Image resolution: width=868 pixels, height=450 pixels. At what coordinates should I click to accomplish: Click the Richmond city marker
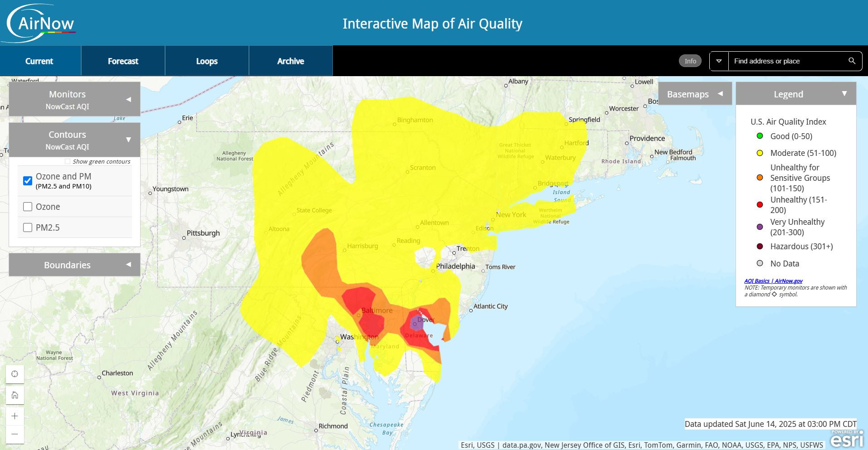[x=317, y=430]
